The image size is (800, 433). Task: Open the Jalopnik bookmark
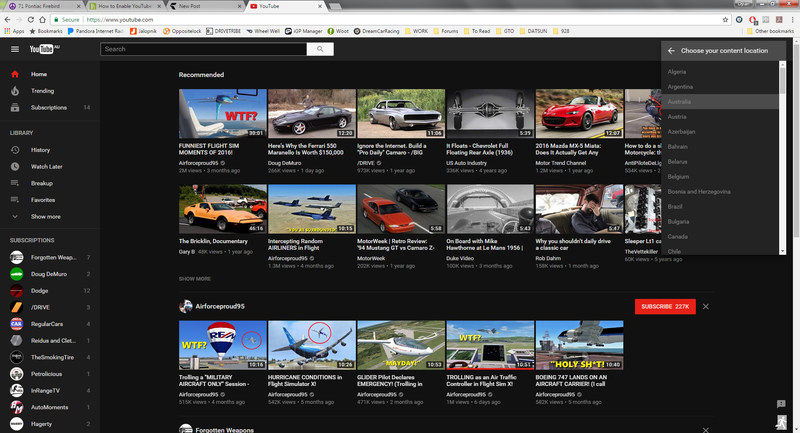tap(143, 31)
